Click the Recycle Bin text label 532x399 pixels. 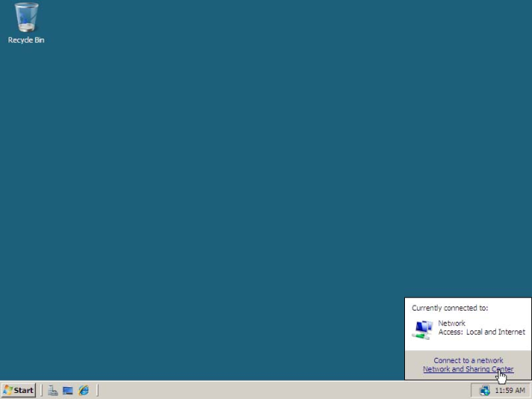[x=26, y=40]
